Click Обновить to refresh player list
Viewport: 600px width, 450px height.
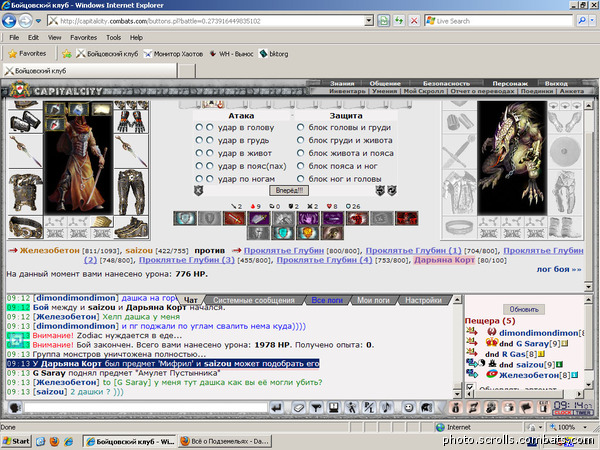click(x=524, y=309)
